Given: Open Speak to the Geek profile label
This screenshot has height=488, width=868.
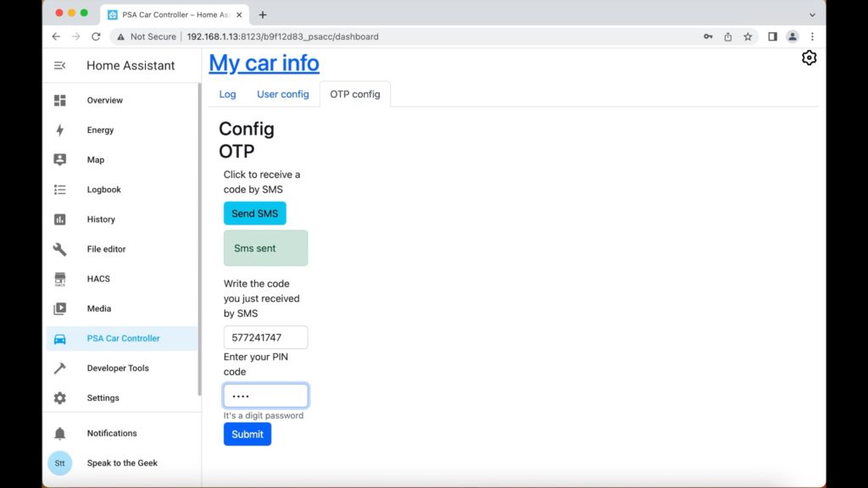Looking at the screenshot, I should [122, 463].
